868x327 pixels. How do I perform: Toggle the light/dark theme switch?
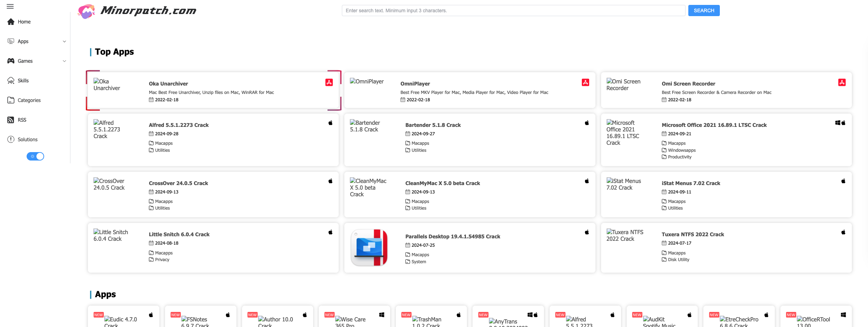pyautogui.click(x=35, y=156)
